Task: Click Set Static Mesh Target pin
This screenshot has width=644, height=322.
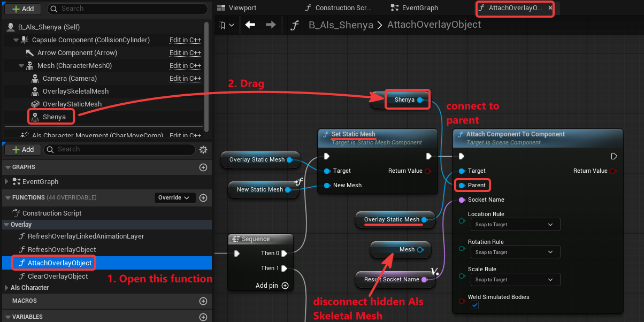Action: 327,171
